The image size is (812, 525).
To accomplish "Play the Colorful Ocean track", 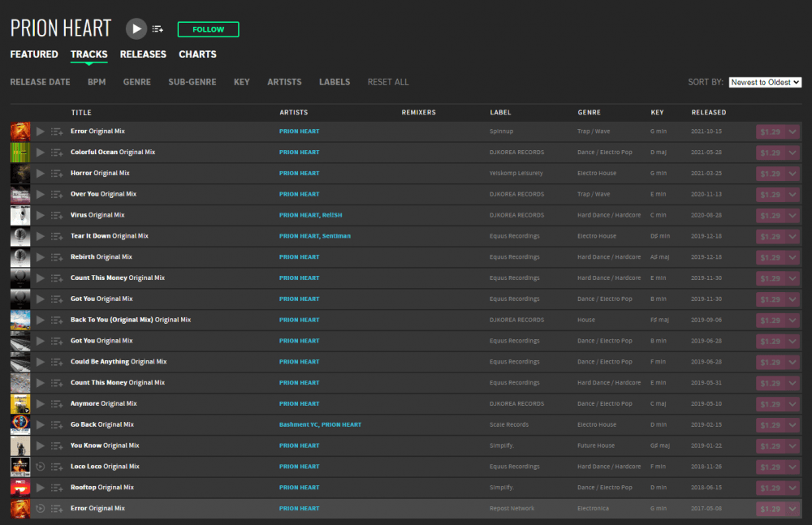I will click(41, 153).
